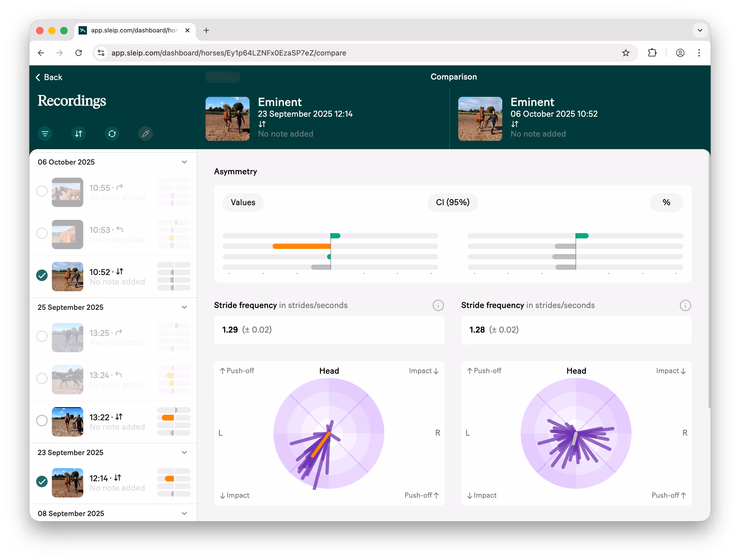The width and height of the screenshot is (740, 560).
Task: Open the filter icon under Recordings
Action: (x=45, y=134)
